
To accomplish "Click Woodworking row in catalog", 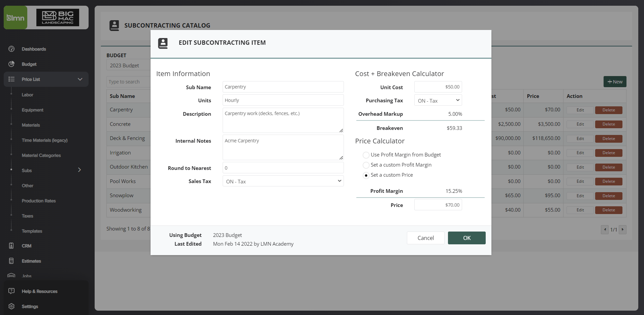I will point(126,210).
